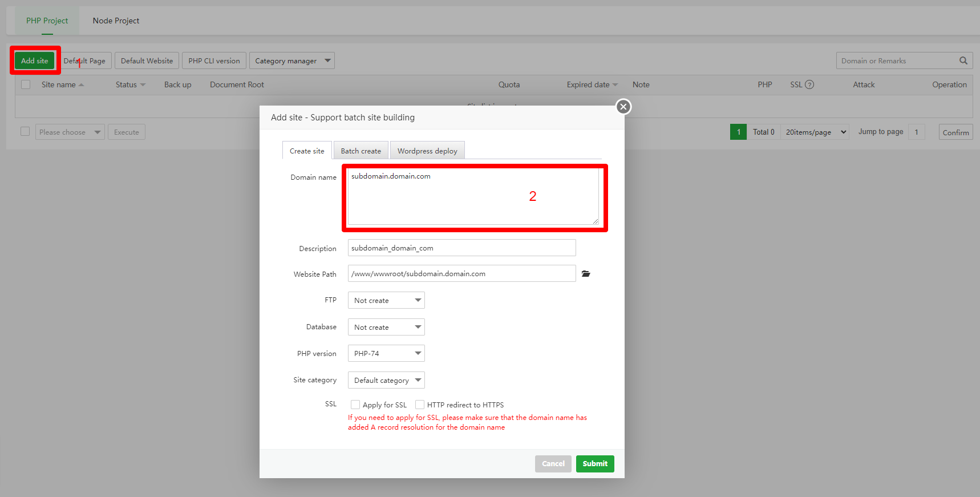Click the SSL help question mark icon
Screen dimensions: 980x497
809,84
